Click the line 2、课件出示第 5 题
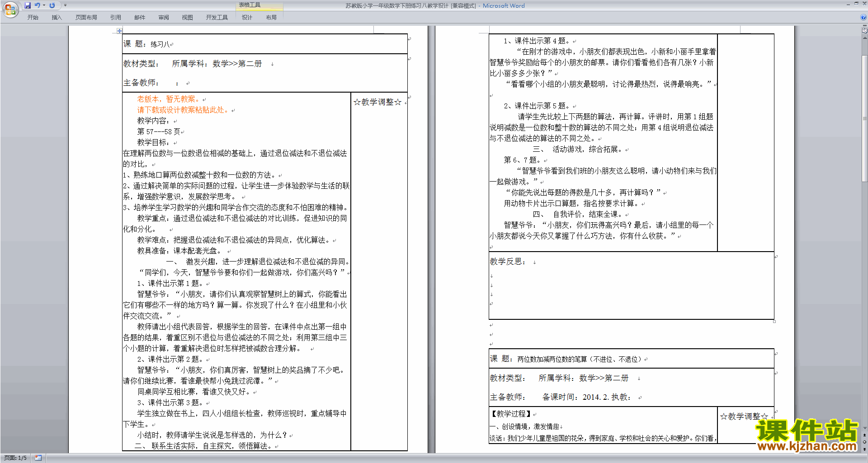The height and width of the screenshot is (463, 868). 538,106
